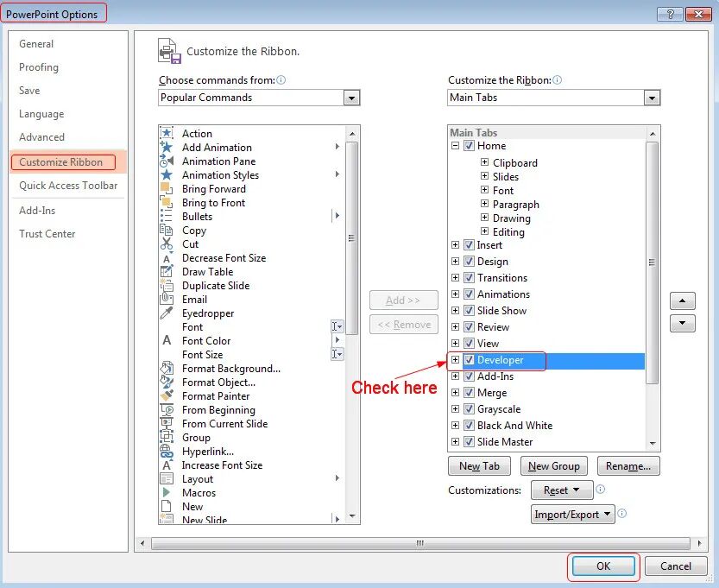Image resolution: width=719 pixels, height=588 pixels.
Task: Select the Customize Ribbon category
Action: [68, 162]
